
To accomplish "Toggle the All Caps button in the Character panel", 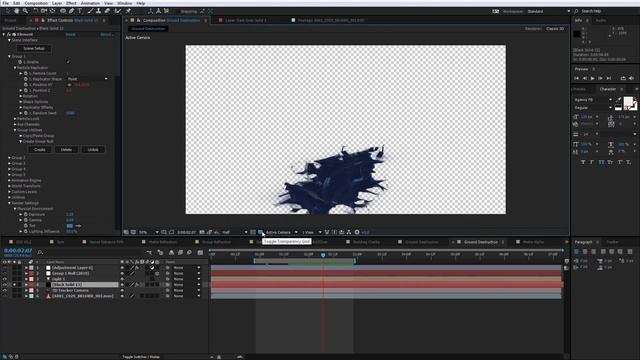I will (601, 162).
